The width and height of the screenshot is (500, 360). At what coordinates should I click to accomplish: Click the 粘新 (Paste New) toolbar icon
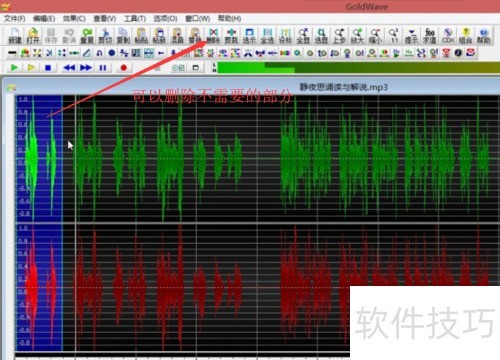pyautogui.click(x=159, y=36)
